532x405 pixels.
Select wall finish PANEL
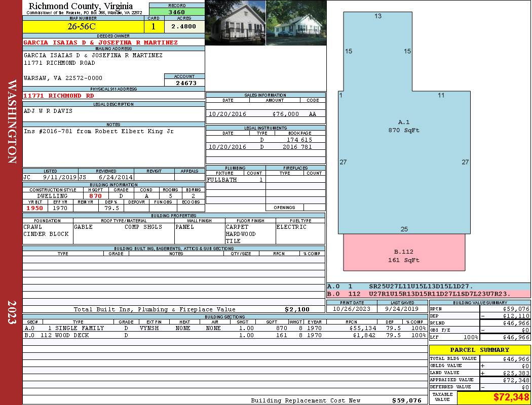click(x=184, y=227)
